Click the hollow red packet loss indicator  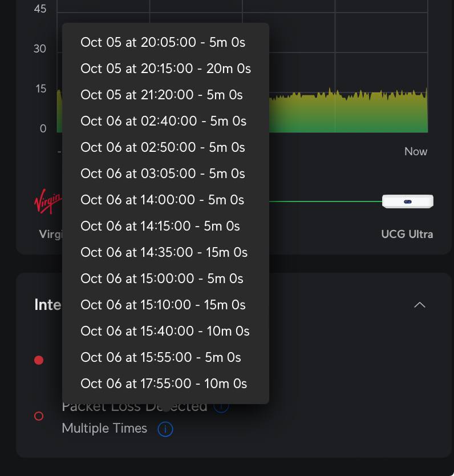(x=39, y=416)
